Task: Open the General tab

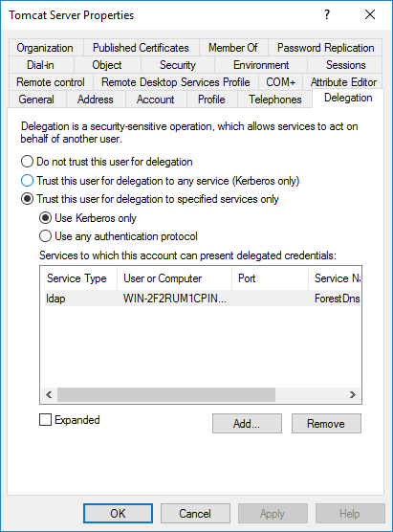Action: coord(36,100)
